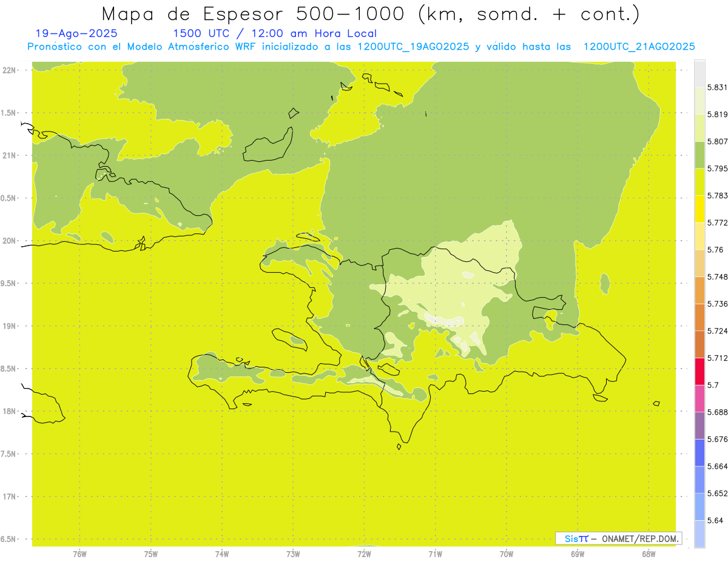Click the 5.772 colorbar label
The image size is (728, 562).
click(x=717, y=222)
